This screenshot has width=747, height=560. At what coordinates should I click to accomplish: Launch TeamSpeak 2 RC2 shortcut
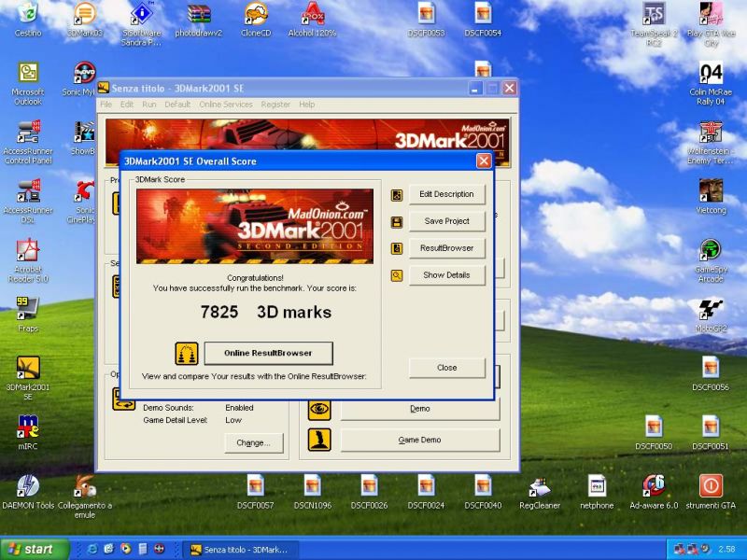[655, 24]
